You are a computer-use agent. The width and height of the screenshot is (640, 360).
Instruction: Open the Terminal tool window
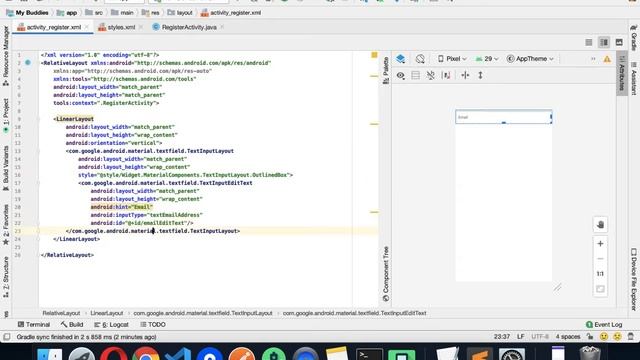34,324
